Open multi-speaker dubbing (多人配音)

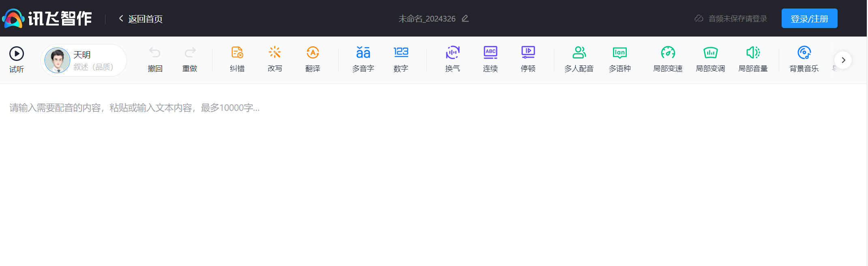point(579,53)
